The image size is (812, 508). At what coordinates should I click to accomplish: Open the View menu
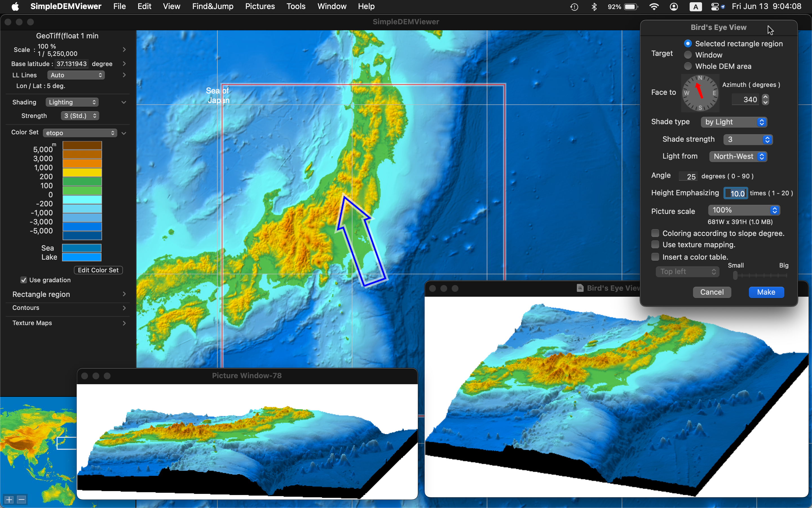pos(171,6)
